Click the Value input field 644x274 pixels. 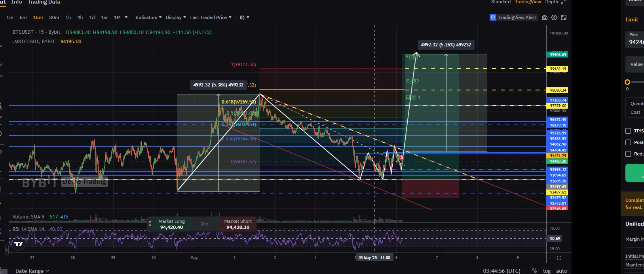coord(635,64)
